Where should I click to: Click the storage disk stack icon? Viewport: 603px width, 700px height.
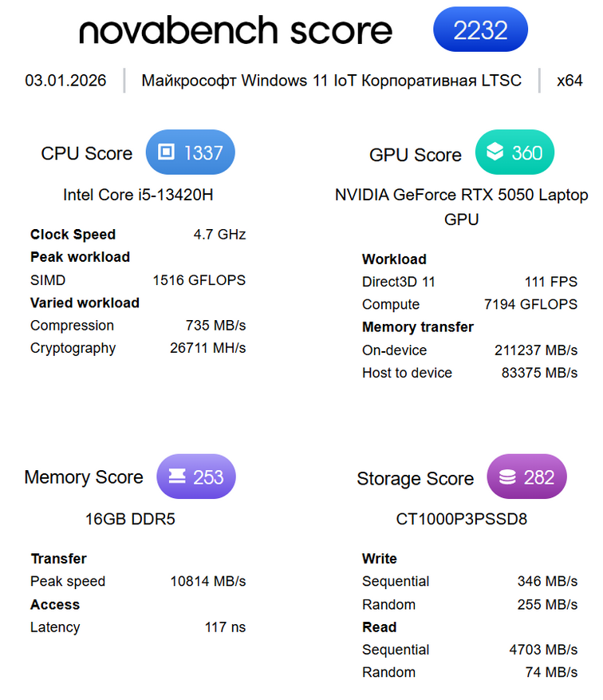(x=507, y=477)
